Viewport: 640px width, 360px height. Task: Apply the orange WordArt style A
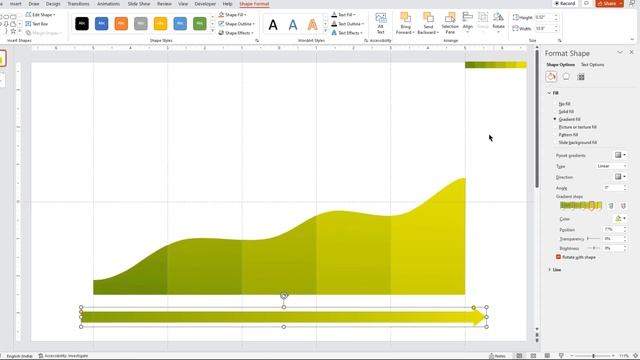(312, 25)
